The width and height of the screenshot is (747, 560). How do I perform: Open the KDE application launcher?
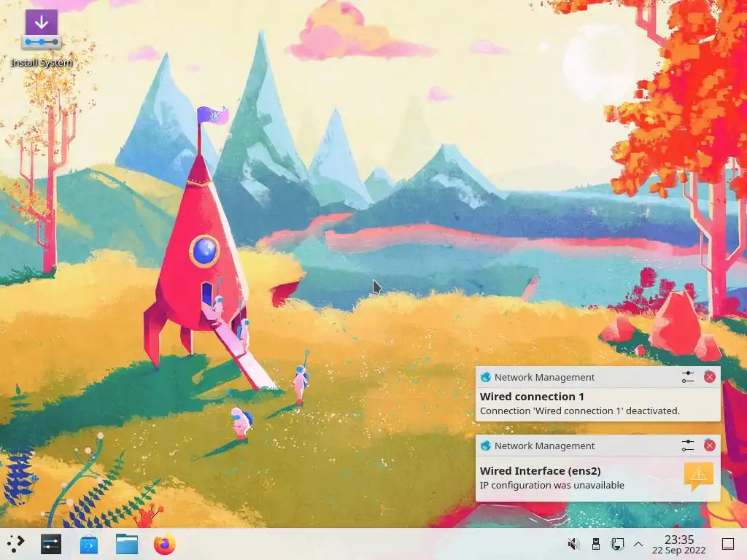16,544
